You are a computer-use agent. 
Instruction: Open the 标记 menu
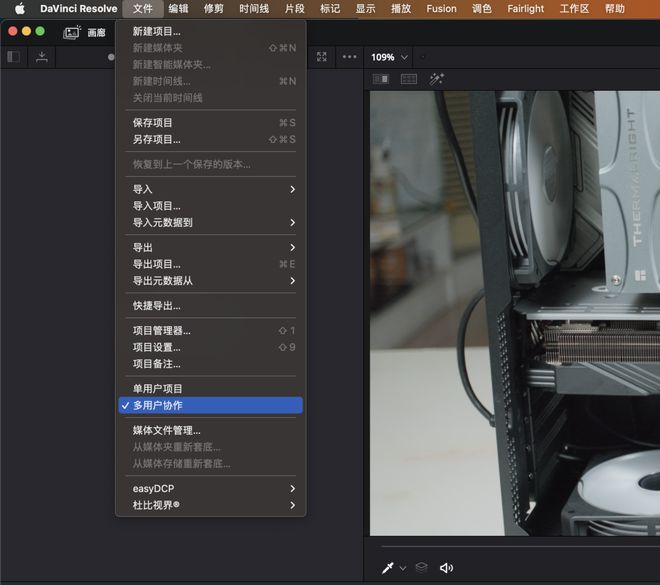[x=330, y=8]
